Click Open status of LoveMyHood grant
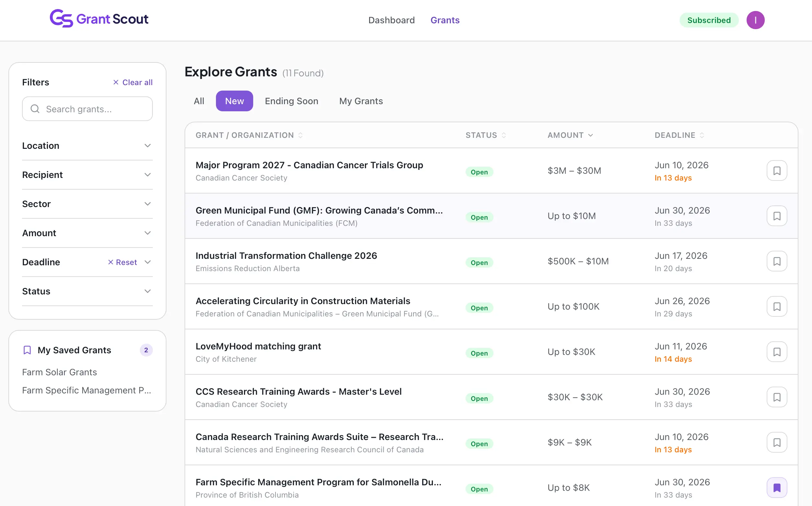The width and height of the screenshot is (812, 506). 479,353
